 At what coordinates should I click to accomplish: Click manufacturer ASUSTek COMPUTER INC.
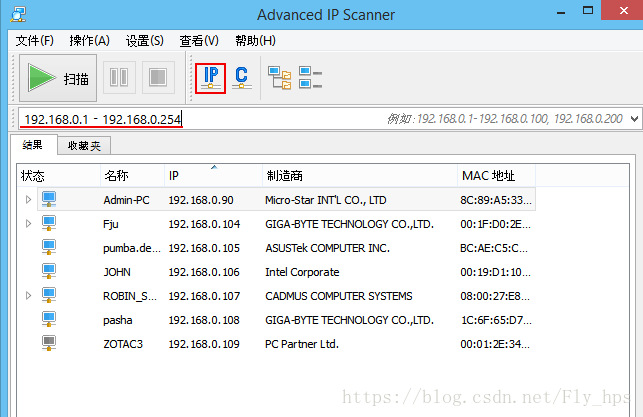coord(327,248)
